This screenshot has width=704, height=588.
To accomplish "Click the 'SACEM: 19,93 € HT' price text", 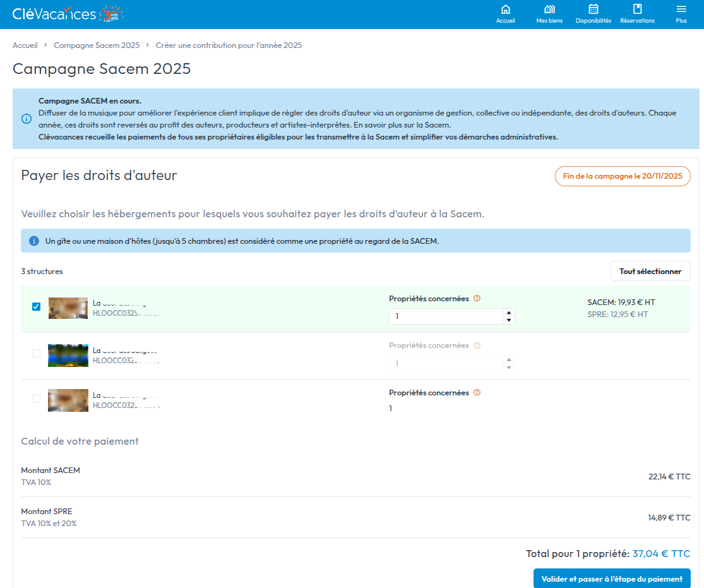I will [621, 303].
